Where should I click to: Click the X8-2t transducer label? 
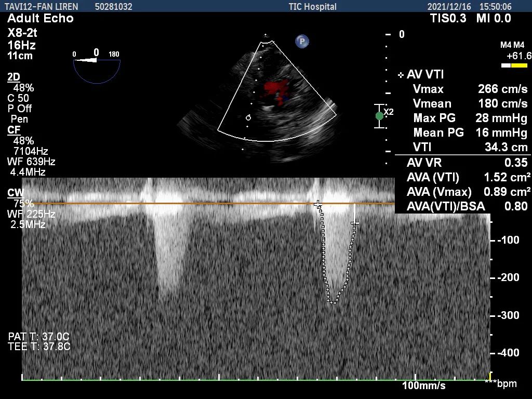pyautogui.click(x=22, y=33)
